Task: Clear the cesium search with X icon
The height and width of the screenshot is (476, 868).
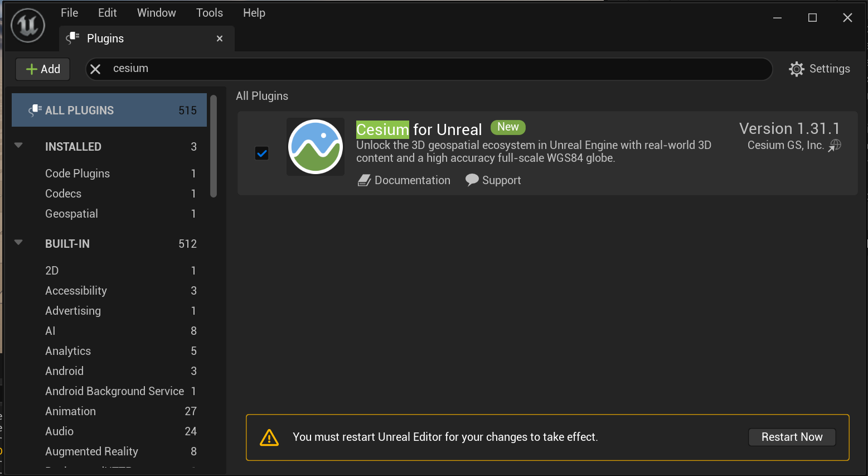Action: [x=95, y=69]
